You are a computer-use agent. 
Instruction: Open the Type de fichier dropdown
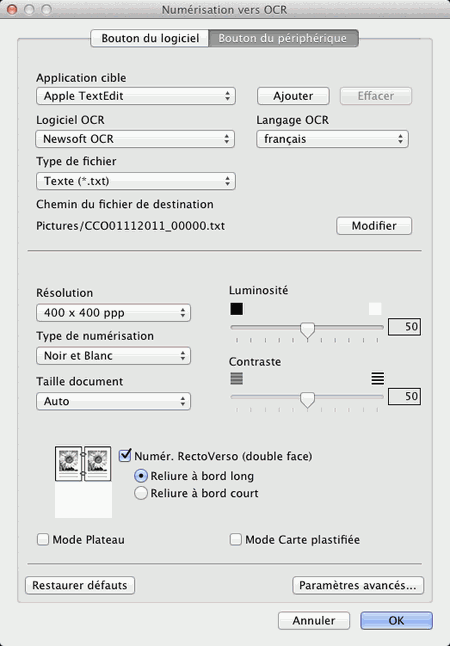click(136, 181)
